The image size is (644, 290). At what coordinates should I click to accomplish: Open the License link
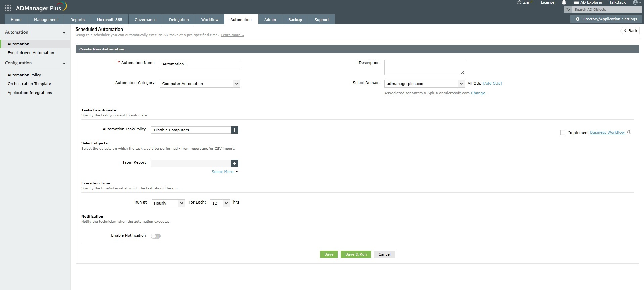click(547, 2)
